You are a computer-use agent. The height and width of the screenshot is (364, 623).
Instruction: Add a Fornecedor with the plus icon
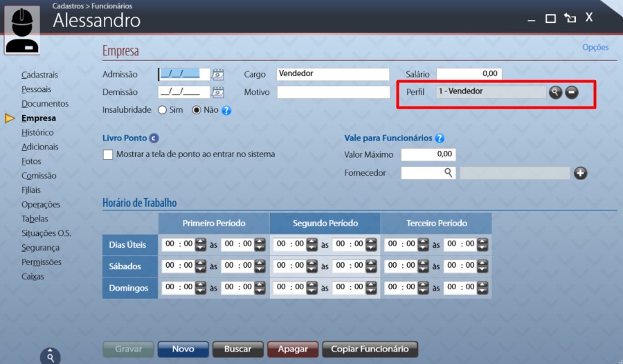coord(580,173)
